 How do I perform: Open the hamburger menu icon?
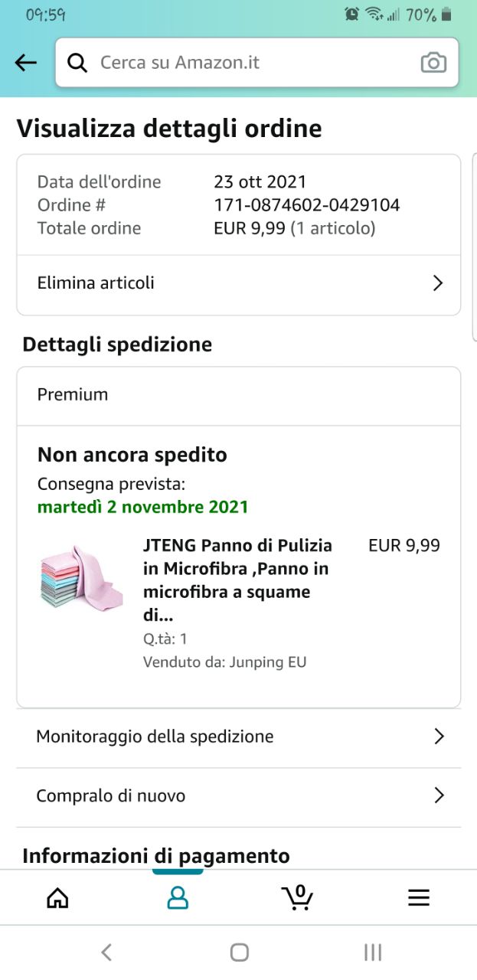[418, 897]
